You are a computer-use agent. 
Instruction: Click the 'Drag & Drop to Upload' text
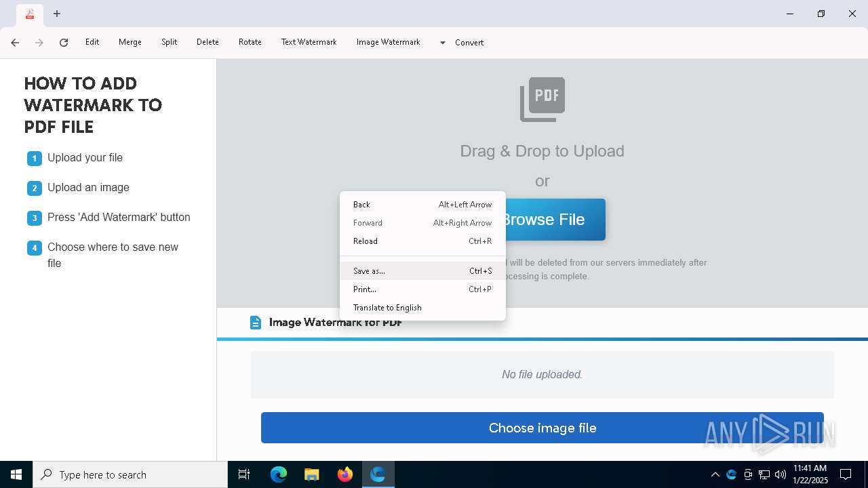tap(542, 151)
